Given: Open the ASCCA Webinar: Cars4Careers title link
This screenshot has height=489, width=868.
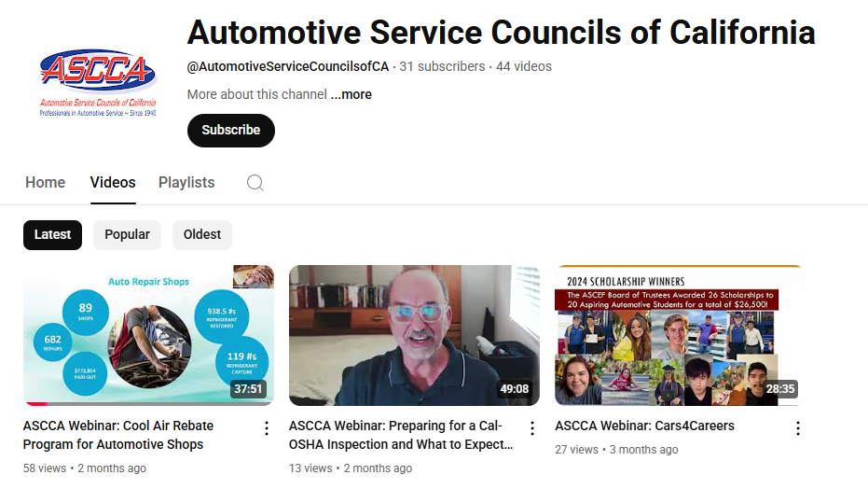Looking at the screenshot, I should point(644,426).
